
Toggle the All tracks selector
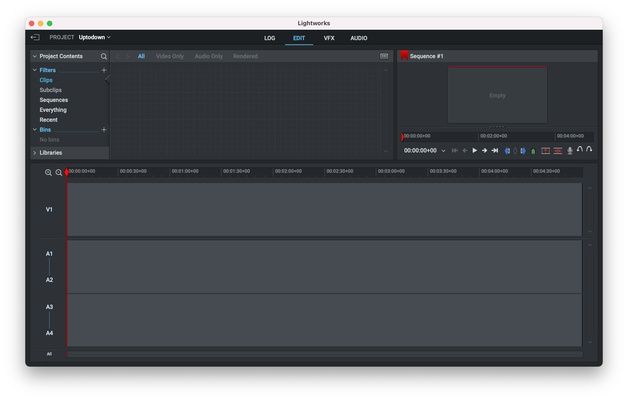[x=49, y=354]
